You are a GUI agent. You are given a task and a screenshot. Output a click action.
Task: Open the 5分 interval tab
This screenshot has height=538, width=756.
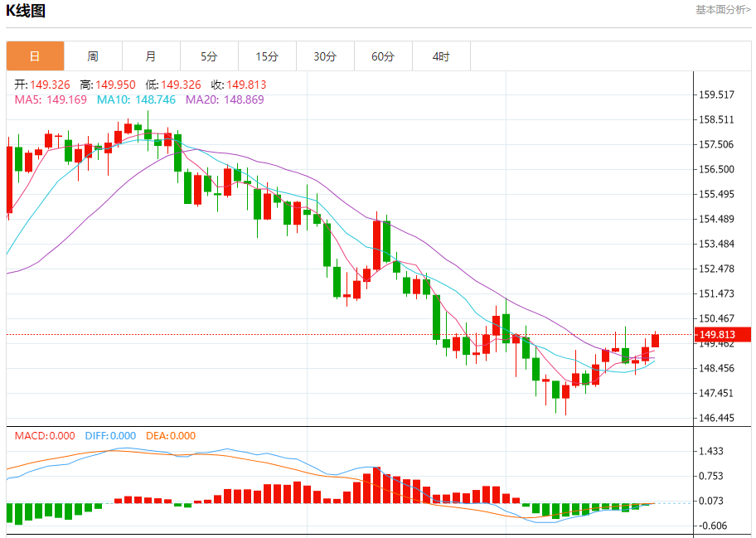209,56
